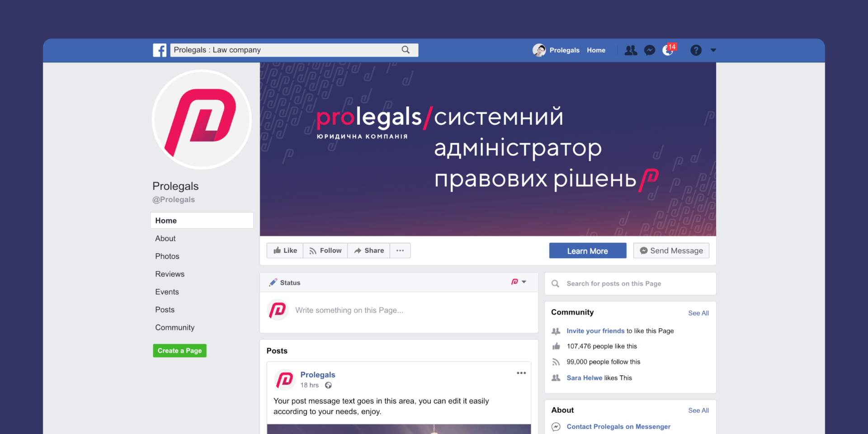Expand the more options ellipsis beside Share

tap(400, 250)
